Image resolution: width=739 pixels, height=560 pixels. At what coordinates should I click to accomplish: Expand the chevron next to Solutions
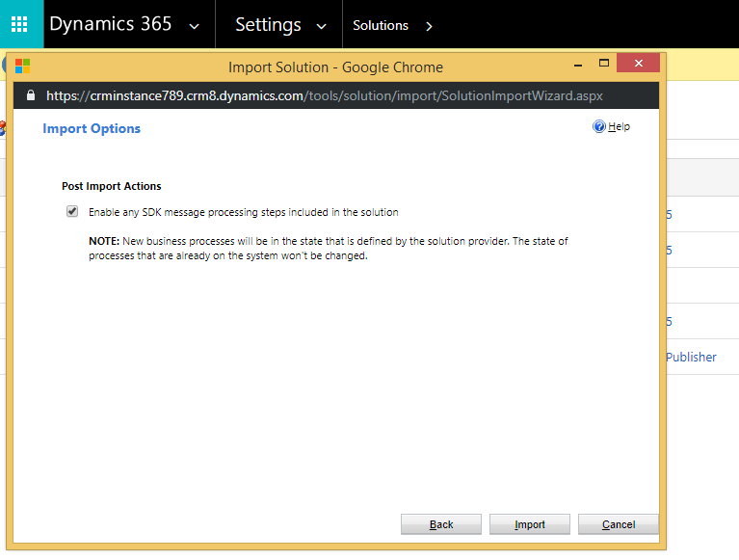point(429,26)
